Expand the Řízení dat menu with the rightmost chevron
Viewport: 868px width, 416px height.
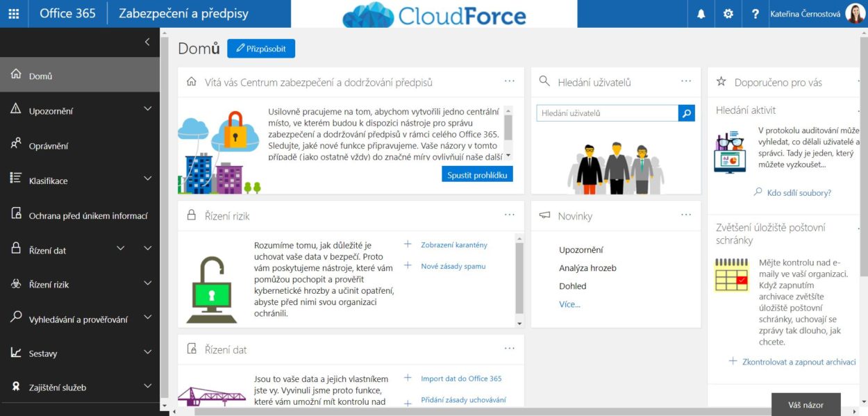pyautogui.click(x=147, y=249)
